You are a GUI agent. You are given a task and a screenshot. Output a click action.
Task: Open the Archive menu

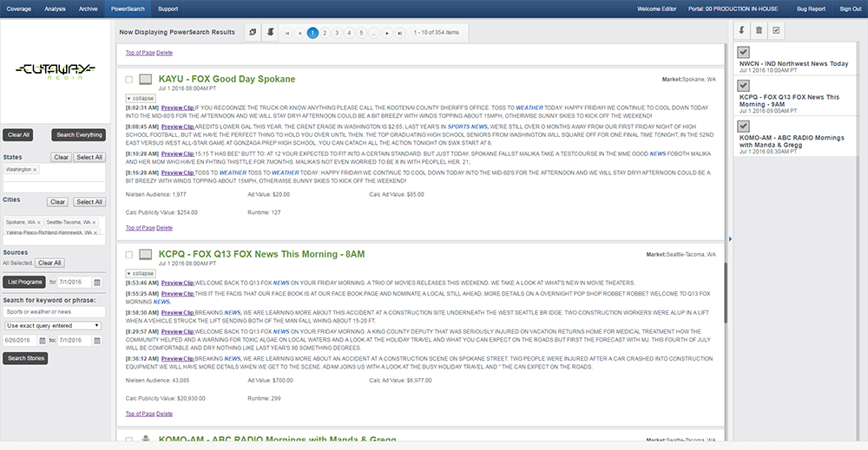tap(88, 9)
